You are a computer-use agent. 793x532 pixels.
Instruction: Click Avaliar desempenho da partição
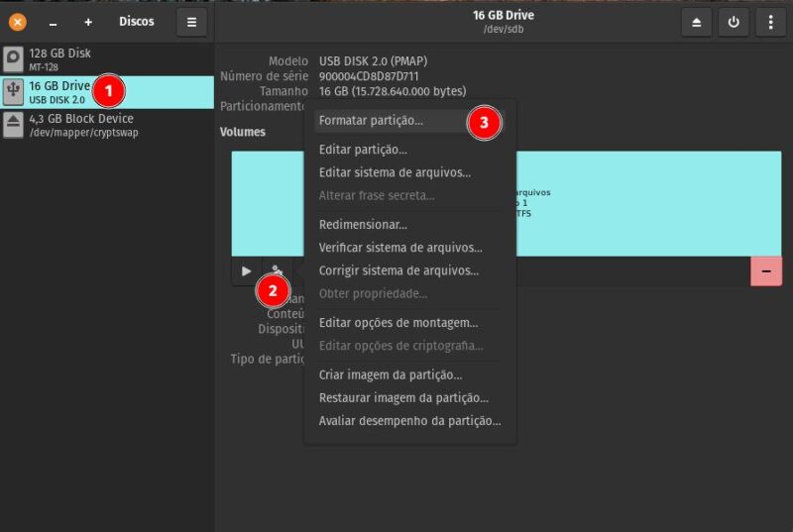[x=409, y=421]
